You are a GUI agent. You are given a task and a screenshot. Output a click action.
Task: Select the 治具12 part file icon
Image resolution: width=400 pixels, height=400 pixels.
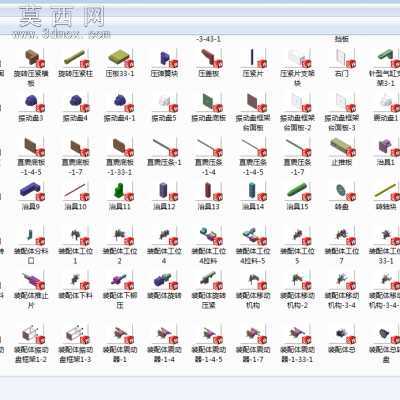164,191
